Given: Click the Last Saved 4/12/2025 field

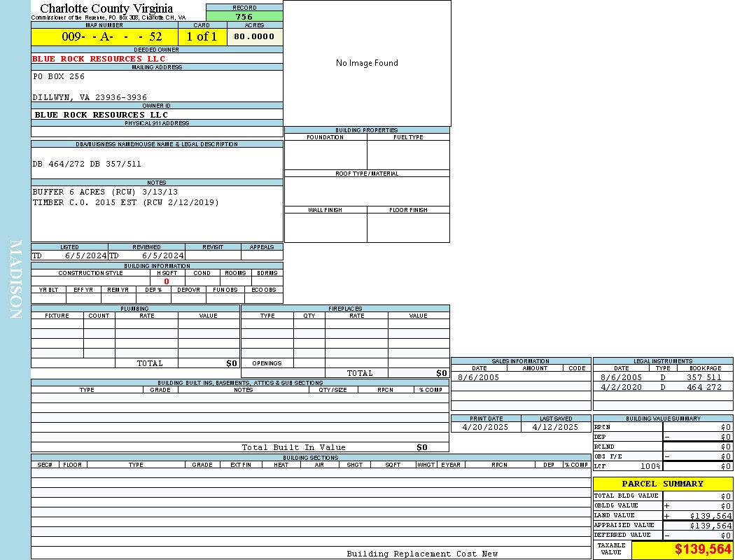Looking at the screenshot, I should pos(555,427).
